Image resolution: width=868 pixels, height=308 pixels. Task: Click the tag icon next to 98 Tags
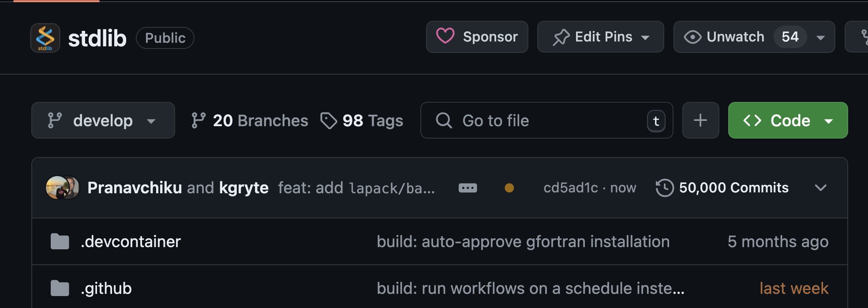(329, 120)
